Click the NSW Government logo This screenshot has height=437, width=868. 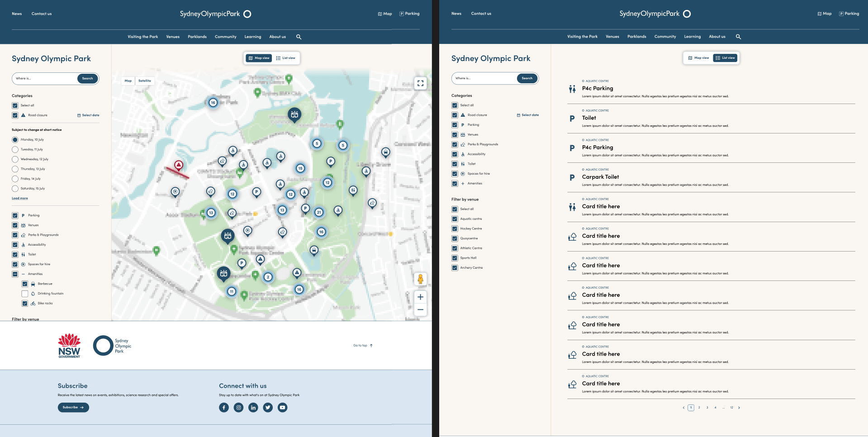(69, 346)
